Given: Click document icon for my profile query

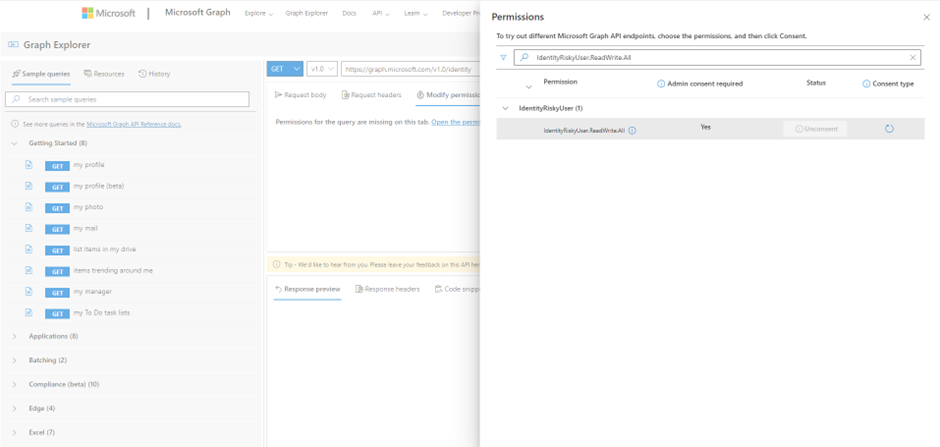Looking at the screenshot, I should (x=29, y=165).
